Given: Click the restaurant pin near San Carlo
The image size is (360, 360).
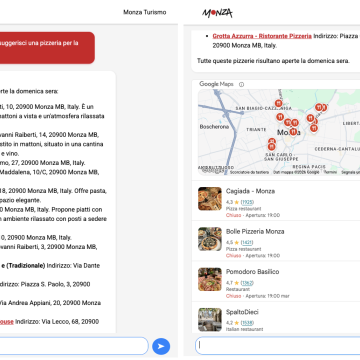Looking at the screenshot, I should (272, 146).
